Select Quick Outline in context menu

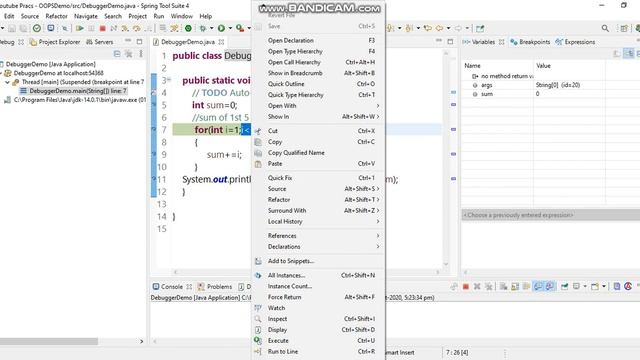[318, 84]
